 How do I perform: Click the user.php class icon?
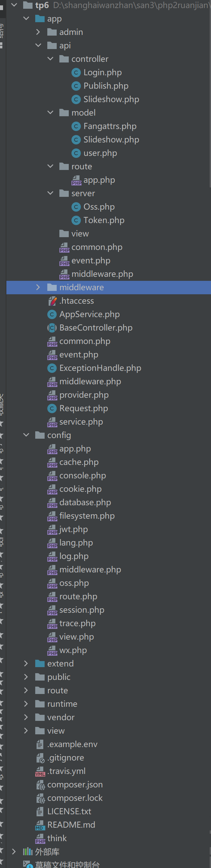(x=76, y=153)
